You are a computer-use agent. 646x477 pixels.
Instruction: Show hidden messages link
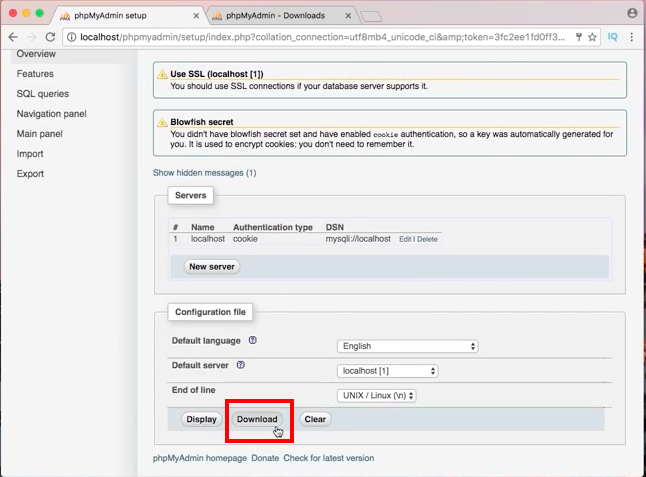point(204,173)
